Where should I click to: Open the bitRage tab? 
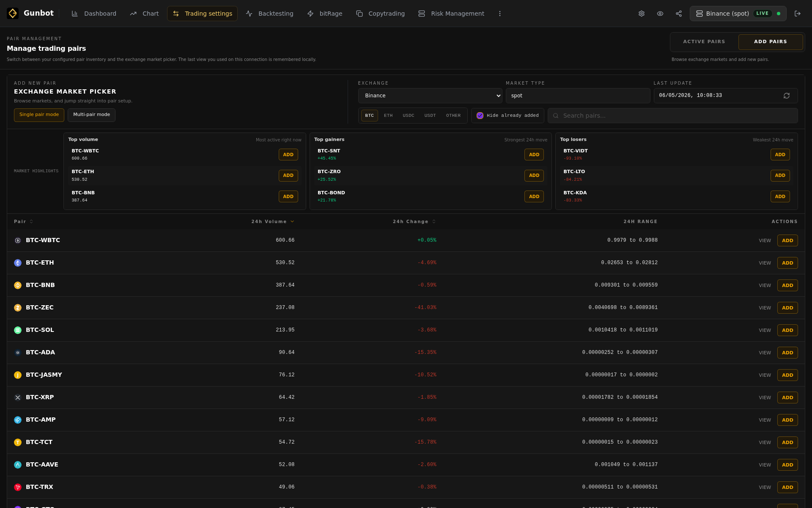[x=325, y=14]
